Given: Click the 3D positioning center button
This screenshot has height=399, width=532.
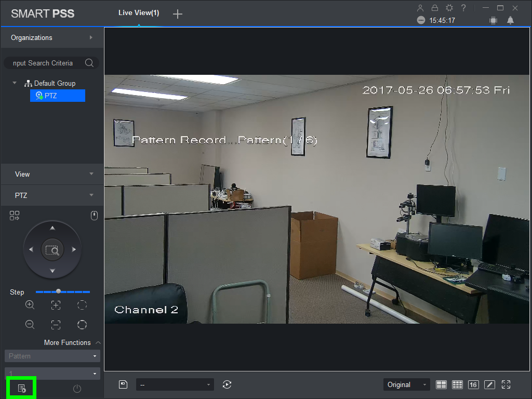Looking at the screenshot, I should 52,250.
